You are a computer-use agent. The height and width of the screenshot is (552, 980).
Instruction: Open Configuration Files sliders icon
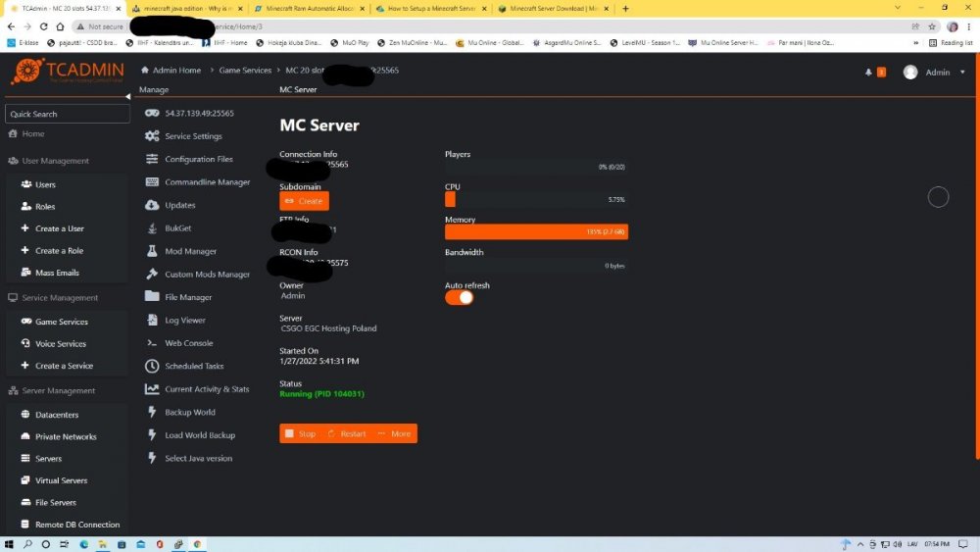152,159
